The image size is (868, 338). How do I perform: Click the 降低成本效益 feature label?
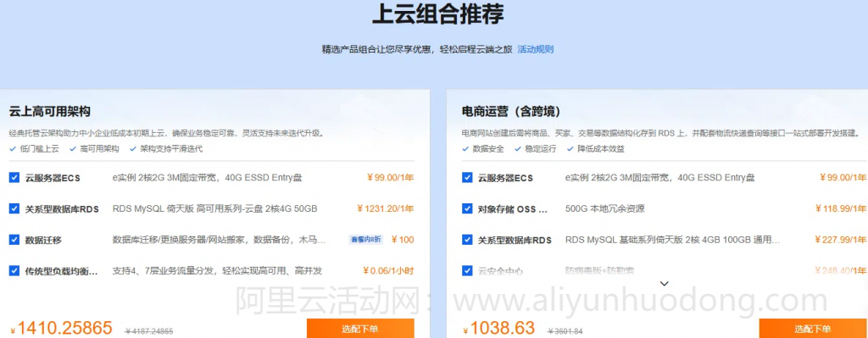[x=601, y=149]
